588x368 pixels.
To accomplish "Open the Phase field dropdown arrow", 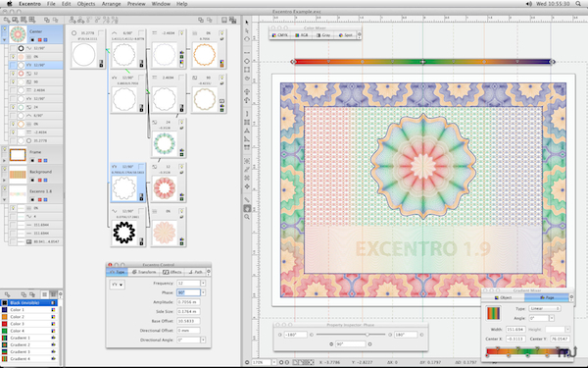I will point(203,292).
